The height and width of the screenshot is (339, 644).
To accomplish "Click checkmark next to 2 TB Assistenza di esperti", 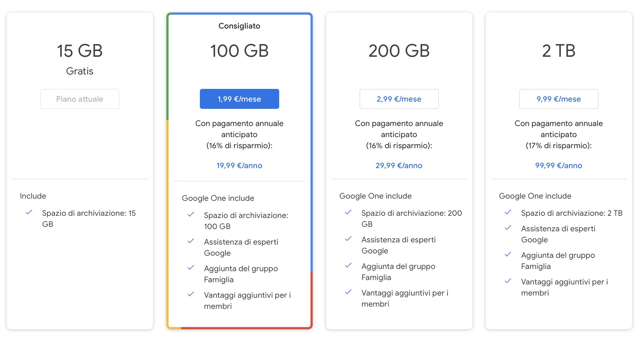I will tap(508, 228).
